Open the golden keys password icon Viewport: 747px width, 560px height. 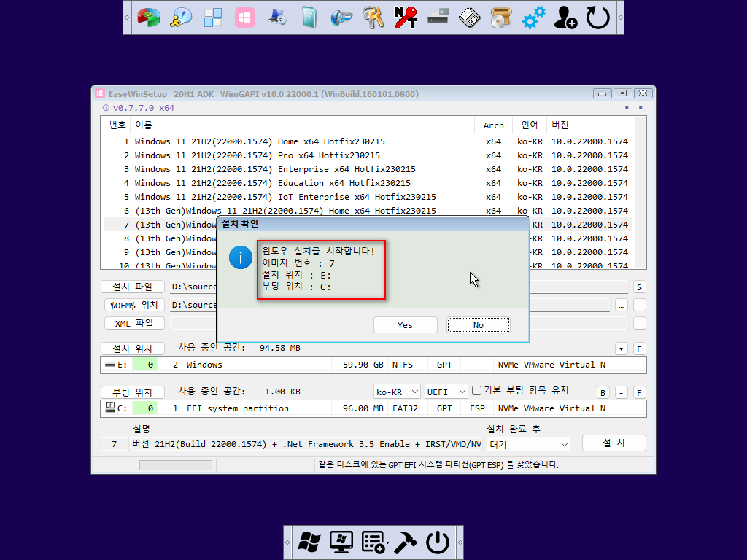coord(373,17)
